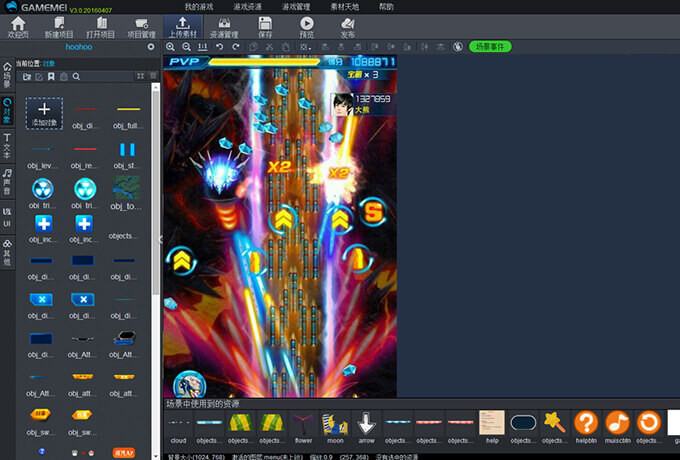Save the project with 保存

click(265, 27)
